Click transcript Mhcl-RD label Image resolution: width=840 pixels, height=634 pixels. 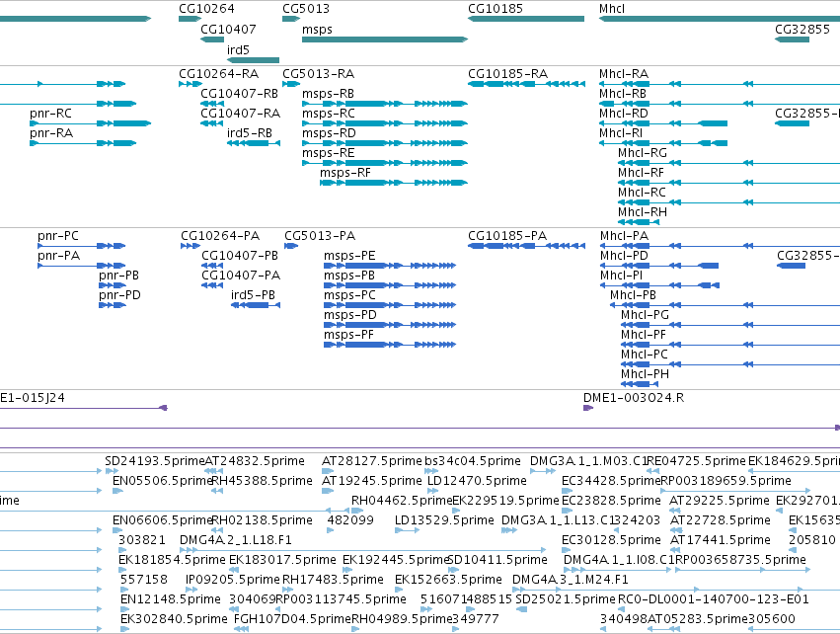pos(624,114)
